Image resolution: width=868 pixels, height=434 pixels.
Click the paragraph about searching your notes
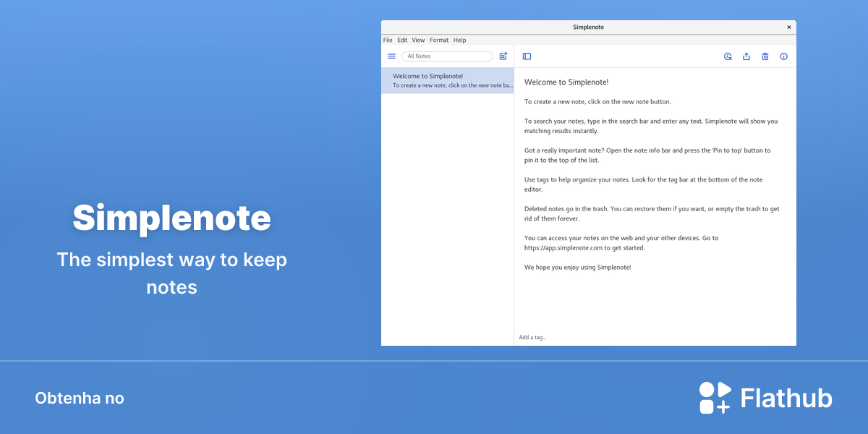[x=651, y=127]
